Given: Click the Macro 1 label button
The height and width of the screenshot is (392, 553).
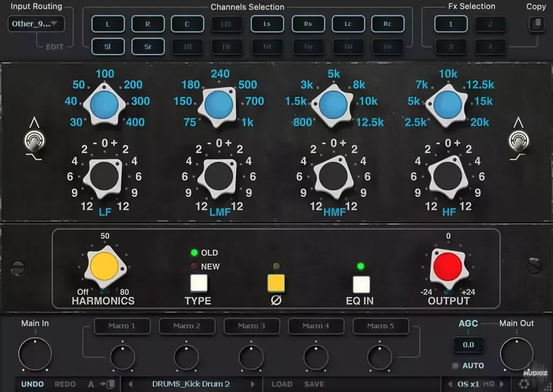Looking at the screenshot, I should pyautogui.click(x=122, y=326).
